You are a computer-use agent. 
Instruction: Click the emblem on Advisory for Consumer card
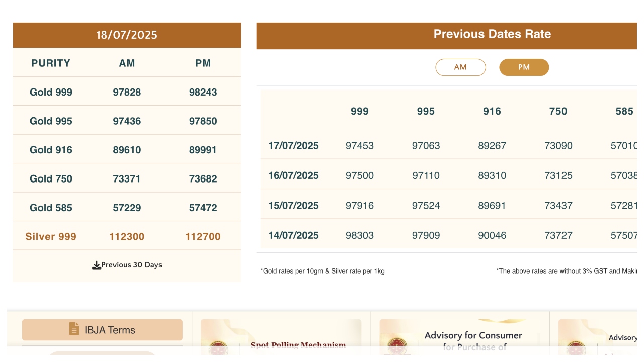[x=397, y=346]
